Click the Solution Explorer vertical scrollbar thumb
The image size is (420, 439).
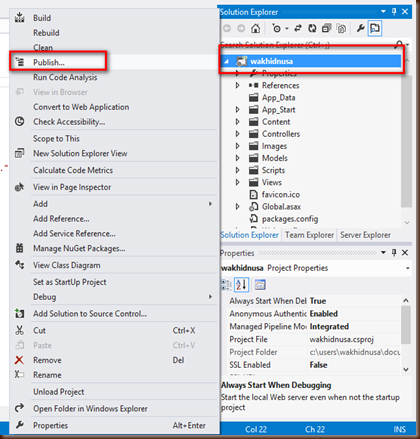click(x=406, y=142)
